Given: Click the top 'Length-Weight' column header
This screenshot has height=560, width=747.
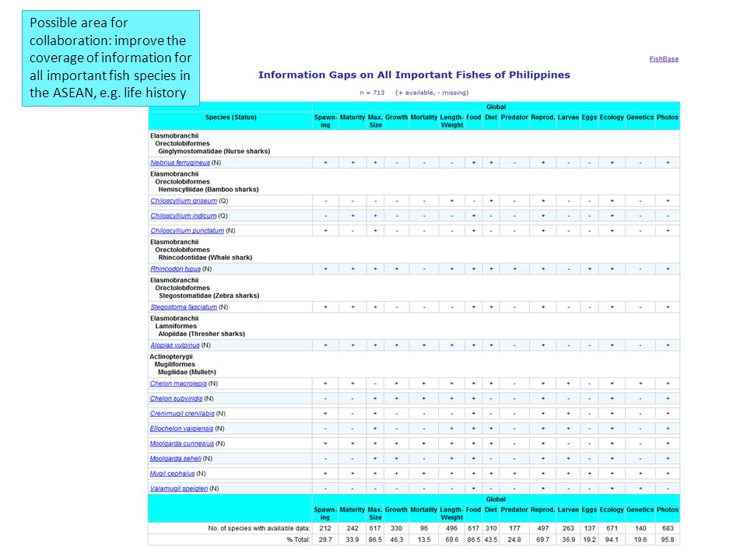Looking at the screenshot, I should click(451, 121).
